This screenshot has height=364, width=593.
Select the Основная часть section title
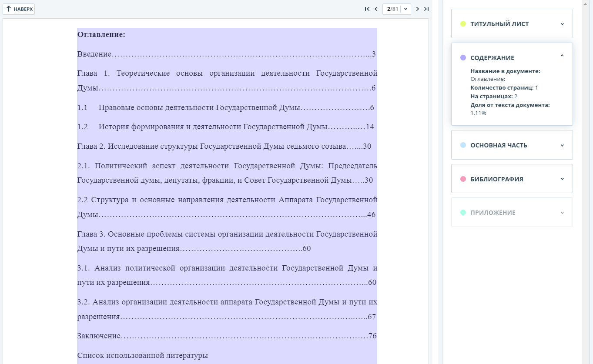(499, 145)
